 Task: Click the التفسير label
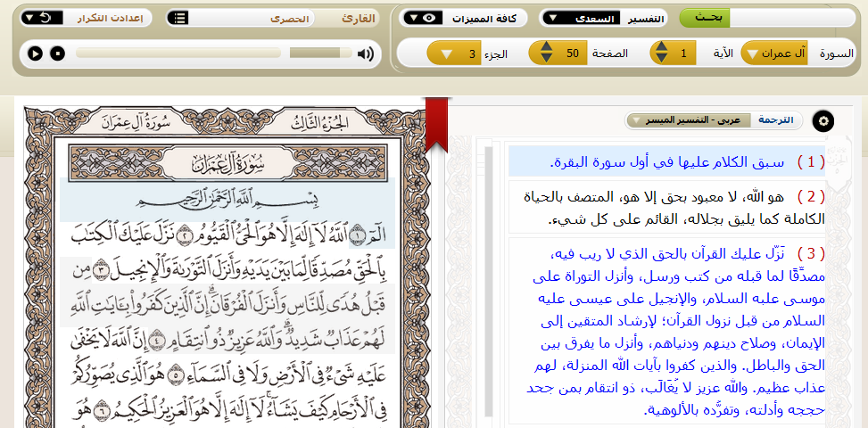[646, 18]
